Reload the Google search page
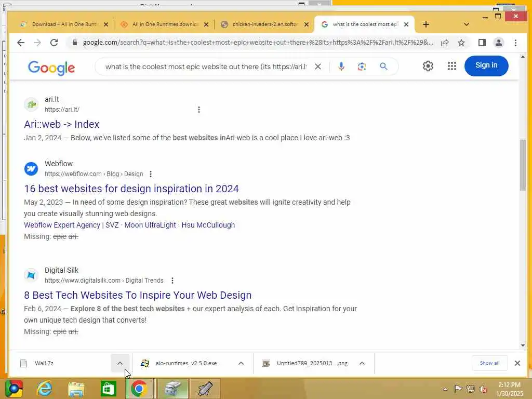 54,43
